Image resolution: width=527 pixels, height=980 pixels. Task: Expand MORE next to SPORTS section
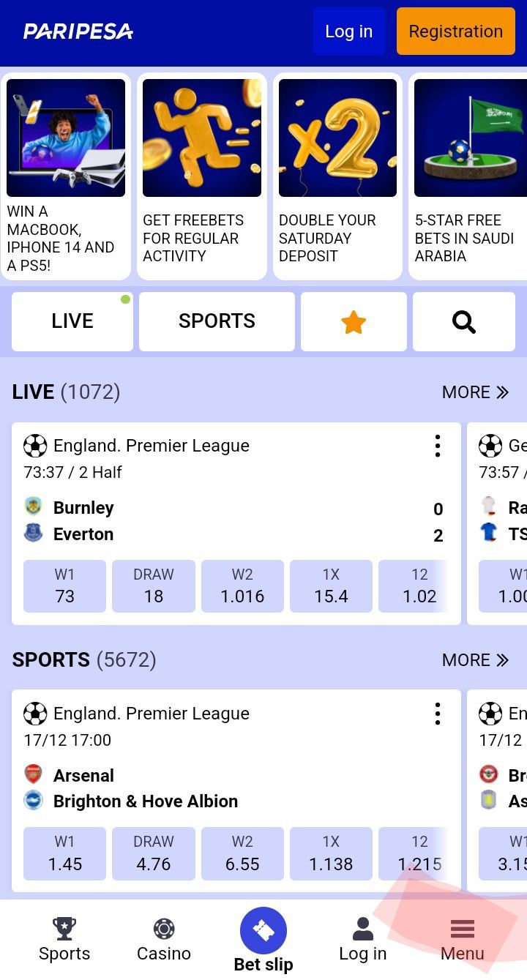coord(475,660)
